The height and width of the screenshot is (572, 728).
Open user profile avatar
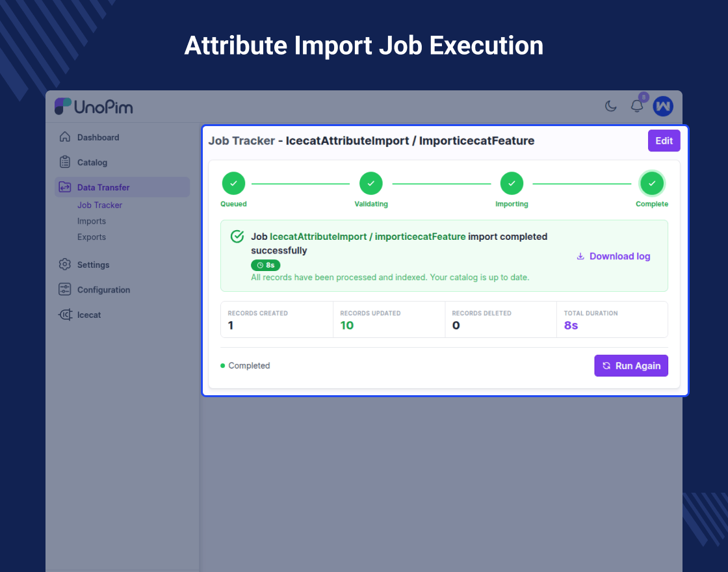pos(663,107)
